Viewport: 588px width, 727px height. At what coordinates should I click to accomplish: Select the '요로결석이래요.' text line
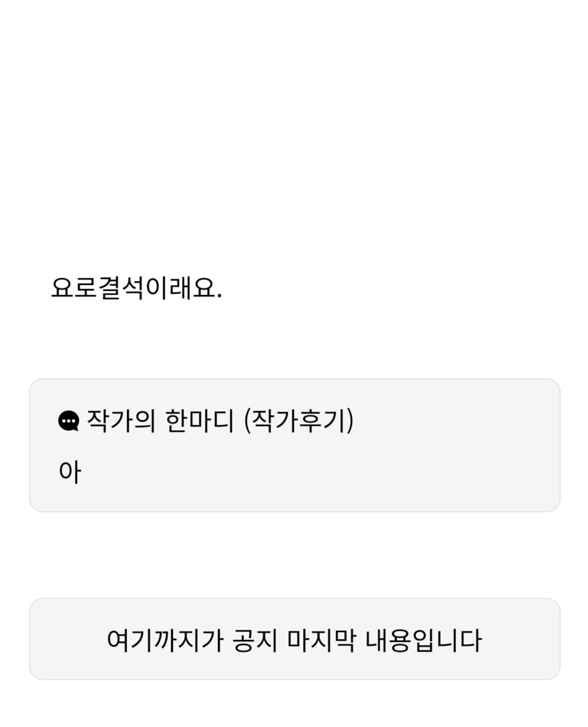136,288
